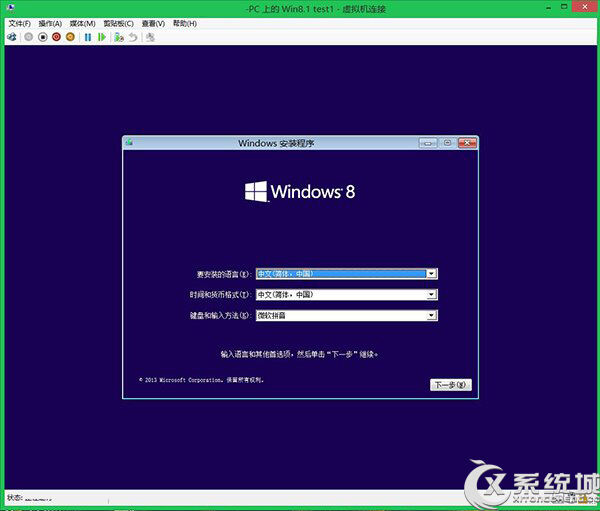This screenshot has height=511, width=600.
Task: Revert the VM with the undo arrow icon
Action: tap(133, 37)
